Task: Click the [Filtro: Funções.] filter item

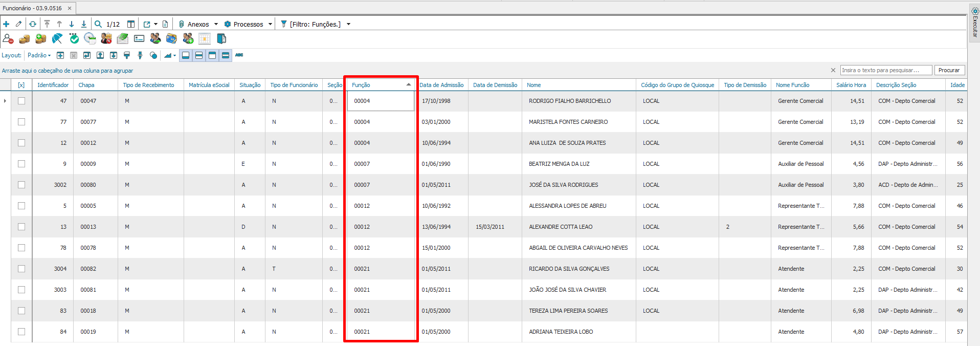Action: (x=310, y=24)
